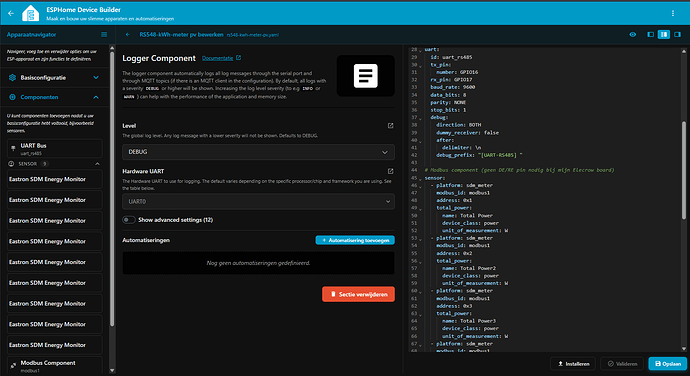Open the external link icon beside Level
This screenshot has height=376, width=690.
(x=390, y=125)
